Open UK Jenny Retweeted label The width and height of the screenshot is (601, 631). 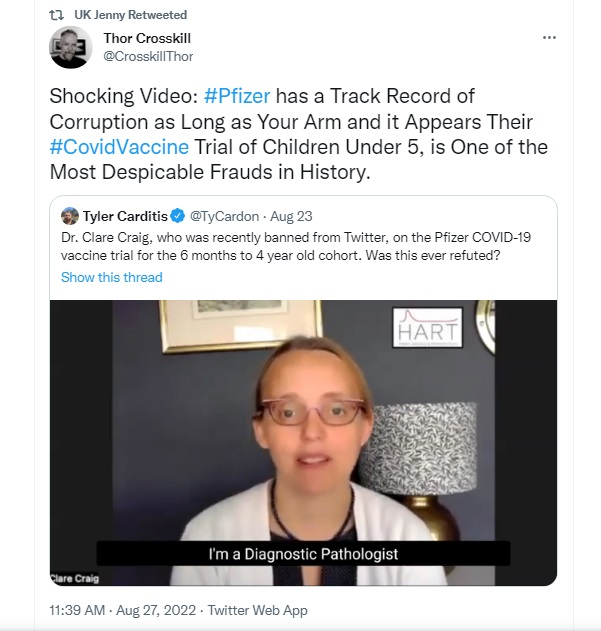point(130,15)
